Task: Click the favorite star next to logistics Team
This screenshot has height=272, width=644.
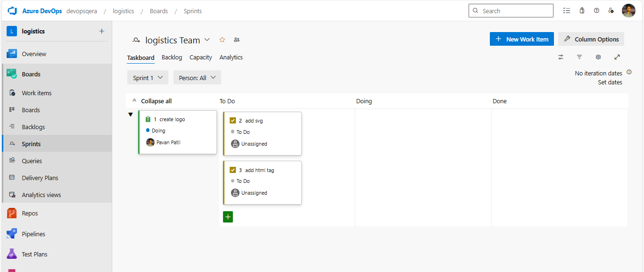Action: pyautogui.click(x=222, y=40)
